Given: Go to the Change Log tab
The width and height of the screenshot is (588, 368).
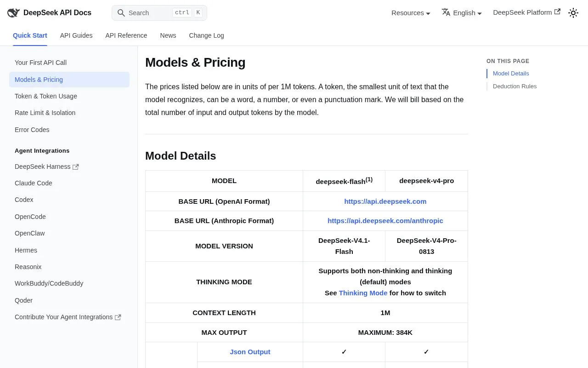Looking at the screenshot, I should pos(207,35).
